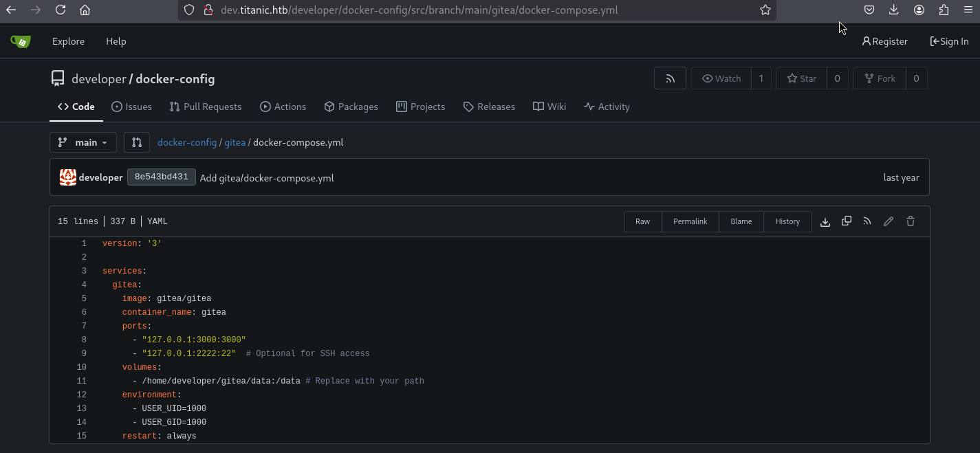Image resolution: width=980 pixels, height=453 pixels.
Task: Open the Releases tab
Action: [x=489, y=107]
